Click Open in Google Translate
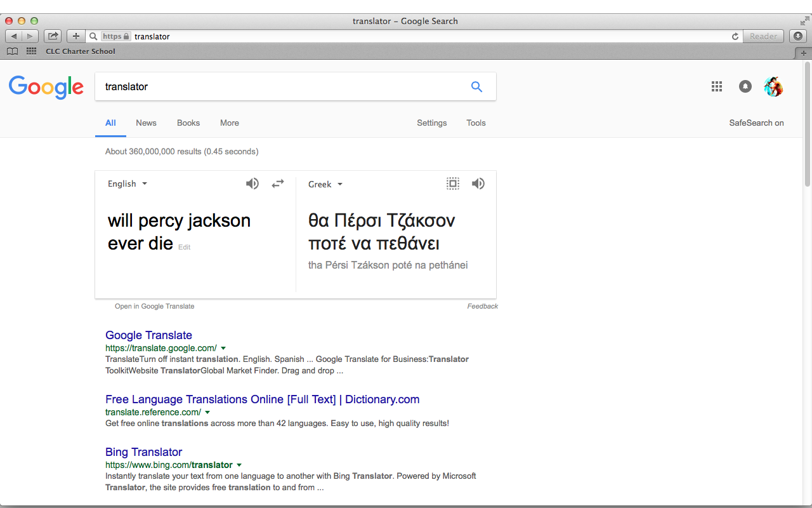This screenshot has width=812, height=508. click(154, 306)
